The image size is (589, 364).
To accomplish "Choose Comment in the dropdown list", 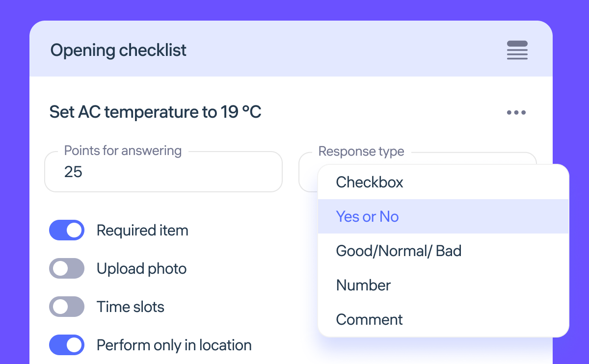I will 369,320.
